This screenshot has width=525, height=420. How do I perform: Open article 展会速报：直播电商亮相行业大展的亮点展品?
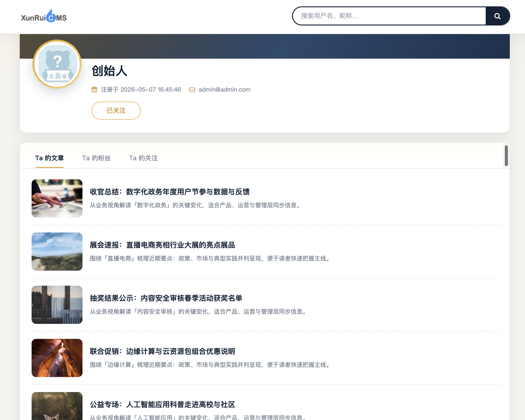162,245
